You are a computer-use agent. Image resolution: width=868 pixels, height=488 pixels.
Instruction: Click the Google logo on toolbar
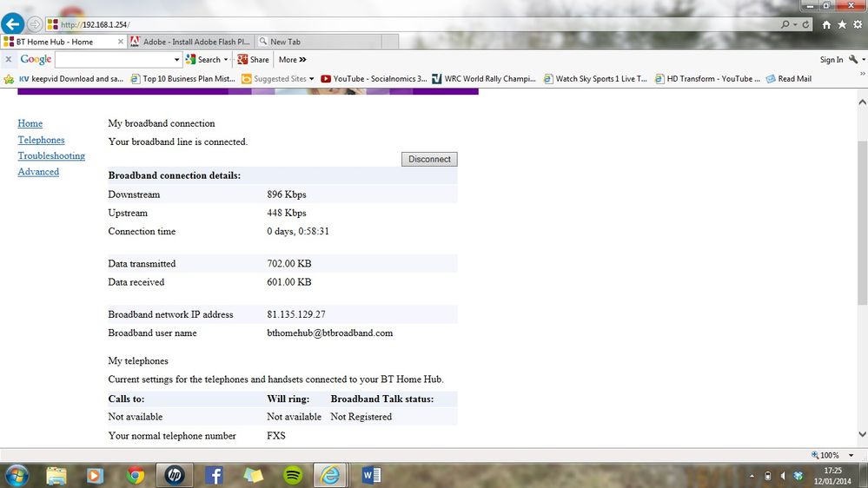pos(36,59)
